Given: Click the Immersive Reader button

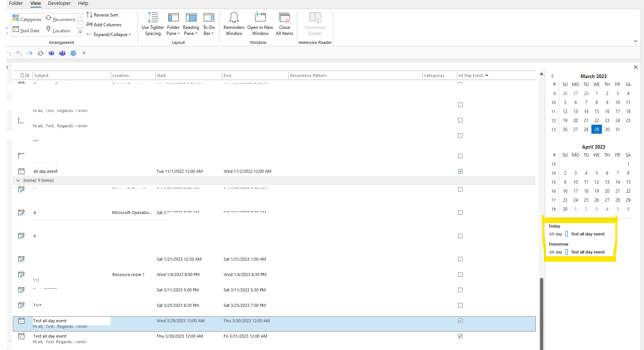Looking at the screenshot, I should click(x=315, y=24).
